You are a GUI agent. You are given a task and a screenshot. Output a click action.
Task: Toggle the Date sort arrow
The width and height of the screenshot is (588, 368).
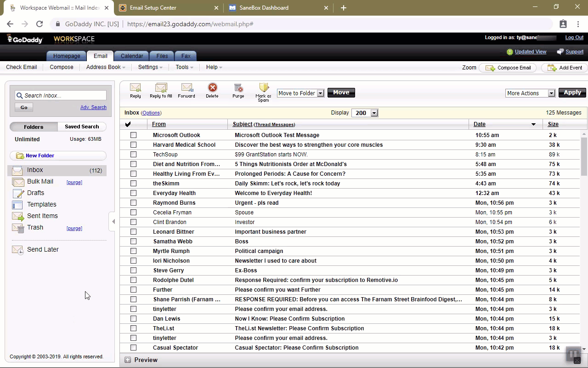coord(533,124)
